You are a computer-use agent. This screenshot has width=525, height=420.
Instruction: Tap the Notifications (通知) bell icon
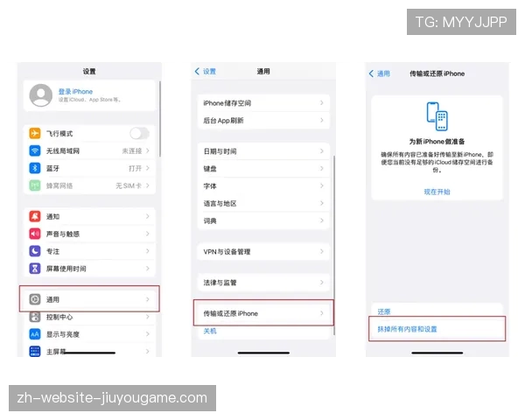35,216
